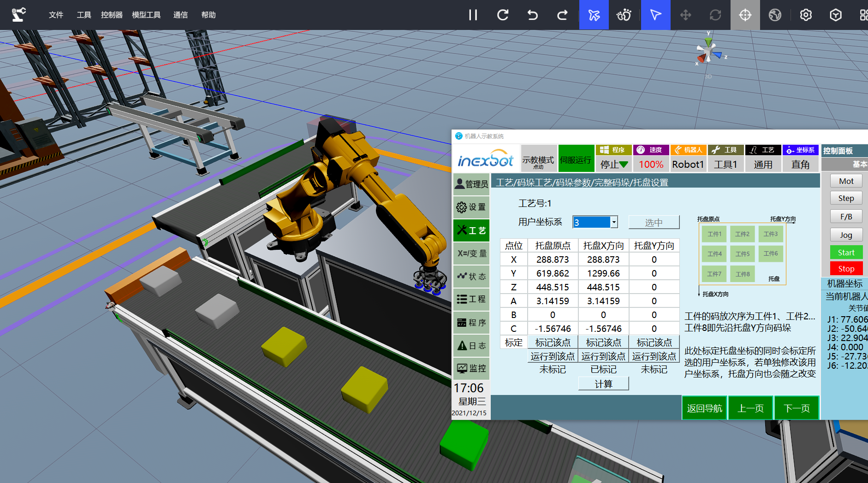
Task: Click the Step button
Action: (846, 198)
